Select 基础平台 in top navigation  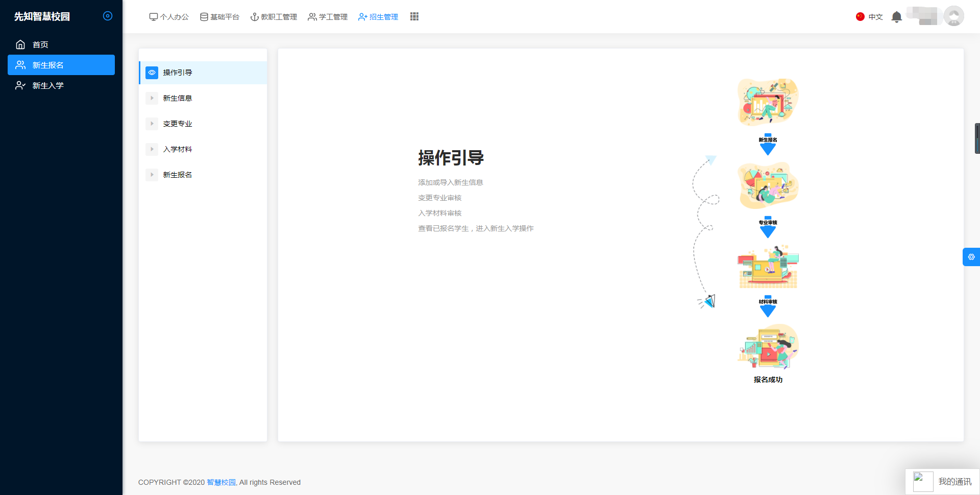point(219,17)
